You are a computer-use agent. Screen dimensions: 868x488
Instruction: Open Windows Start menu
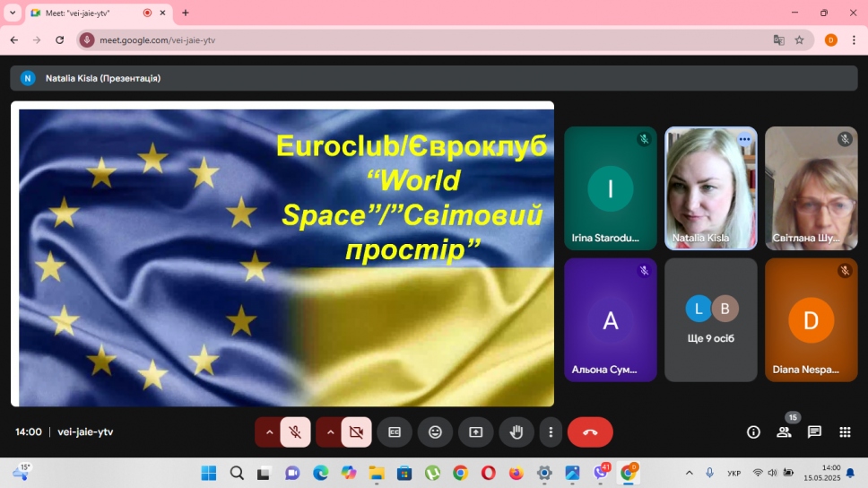point(209,473)
